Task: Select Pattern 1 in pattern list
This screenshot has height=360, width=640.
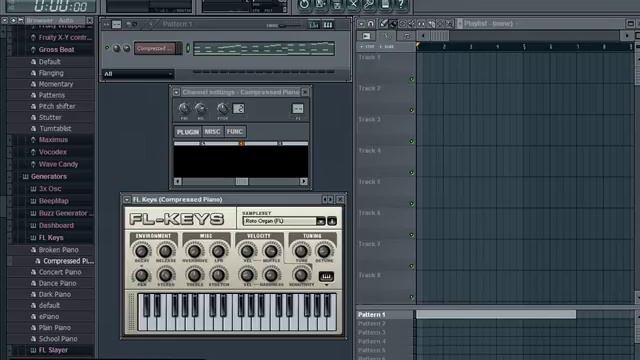Action: coord(371,315)
